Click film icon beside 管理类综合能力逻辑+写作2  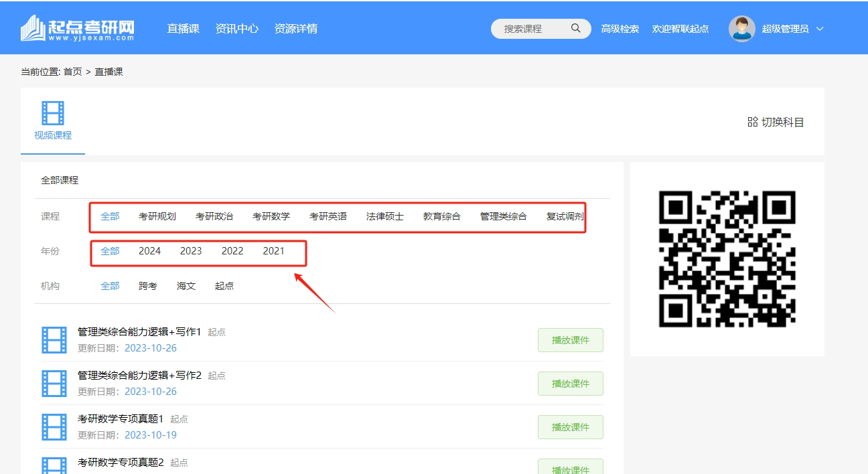(54, 384)
